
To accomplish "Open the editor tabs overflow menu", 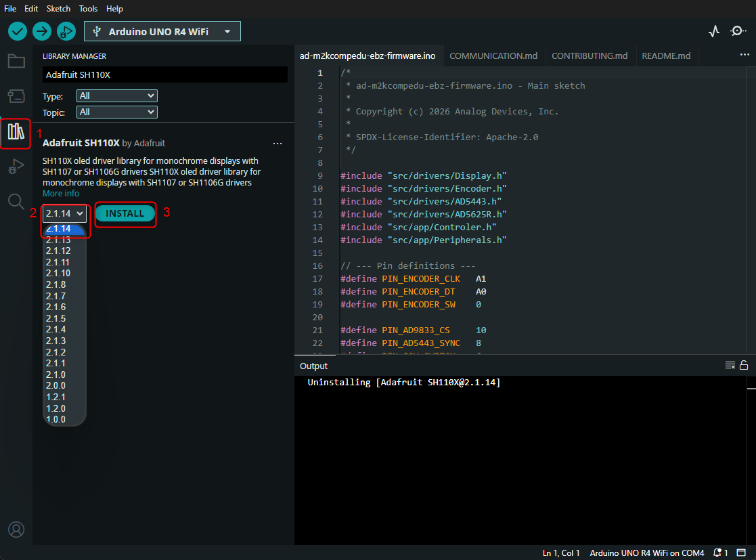I will coord(744,55).
